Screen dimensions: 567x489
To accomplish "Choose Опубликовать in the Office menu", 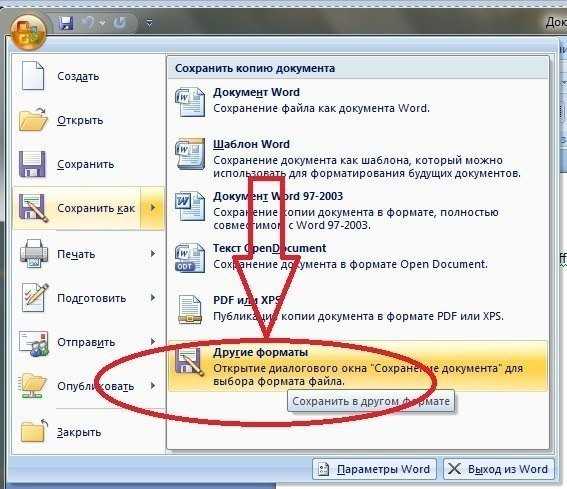I will (x=95, y=386).
